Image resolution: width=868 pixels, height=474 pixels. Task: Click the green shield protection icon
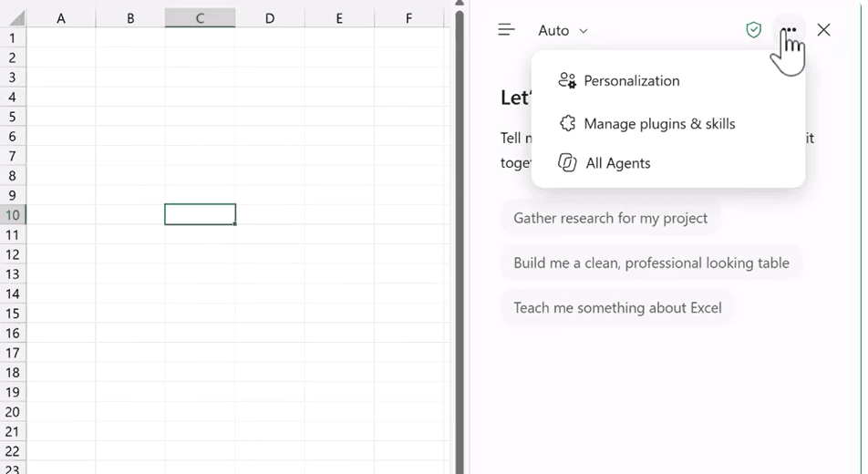coord(753,30)
